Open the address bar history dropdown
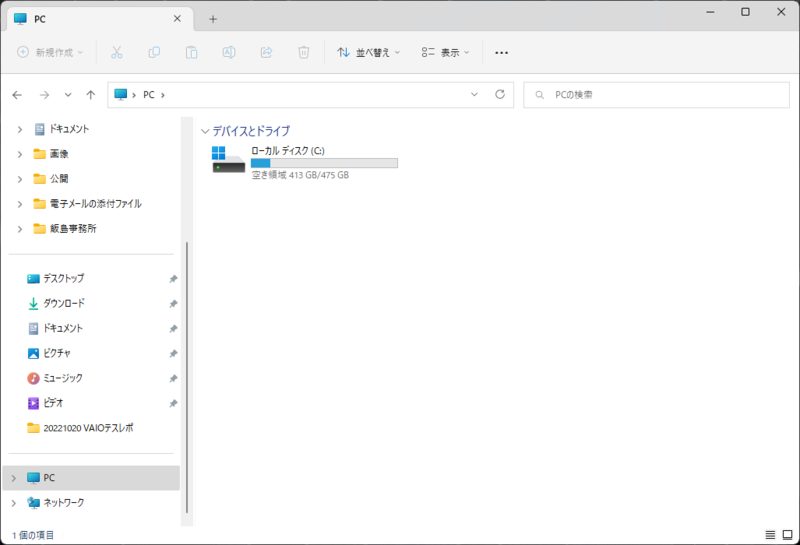800x545 pixels. (474, 94)
